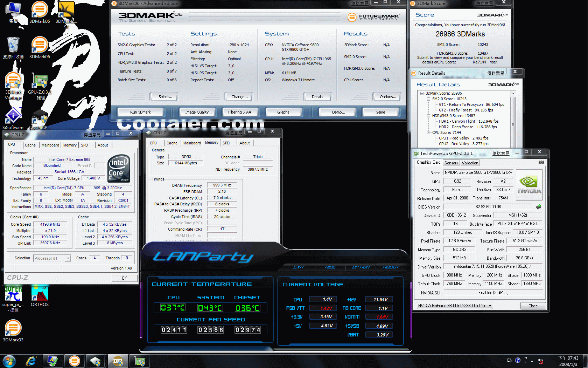Click the GPU-Z BIOS save chip icon
Screen dimensions: 588x368
click(539, 207)
